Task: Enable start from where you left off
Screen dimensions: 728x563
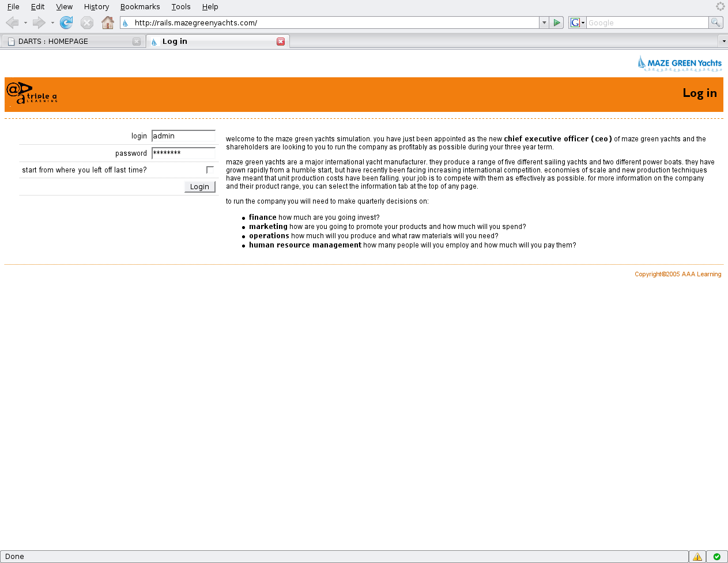Action: [210, 170]
